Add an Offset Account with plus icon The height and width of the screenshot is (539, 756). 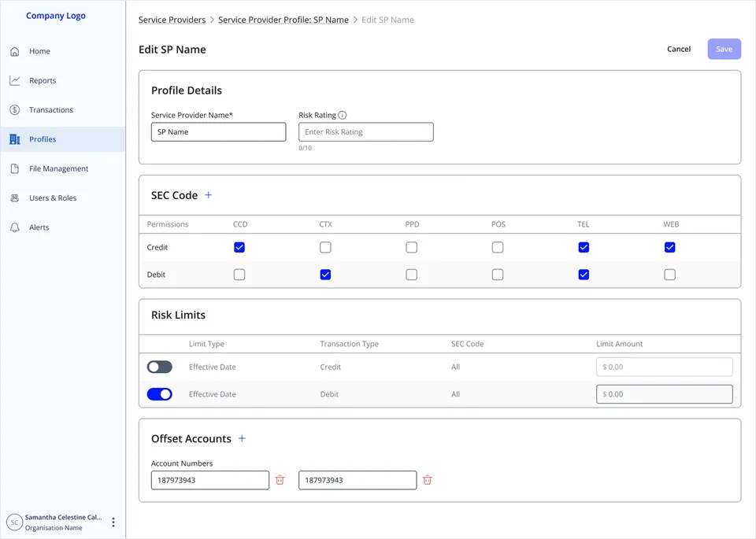point(242,438)
